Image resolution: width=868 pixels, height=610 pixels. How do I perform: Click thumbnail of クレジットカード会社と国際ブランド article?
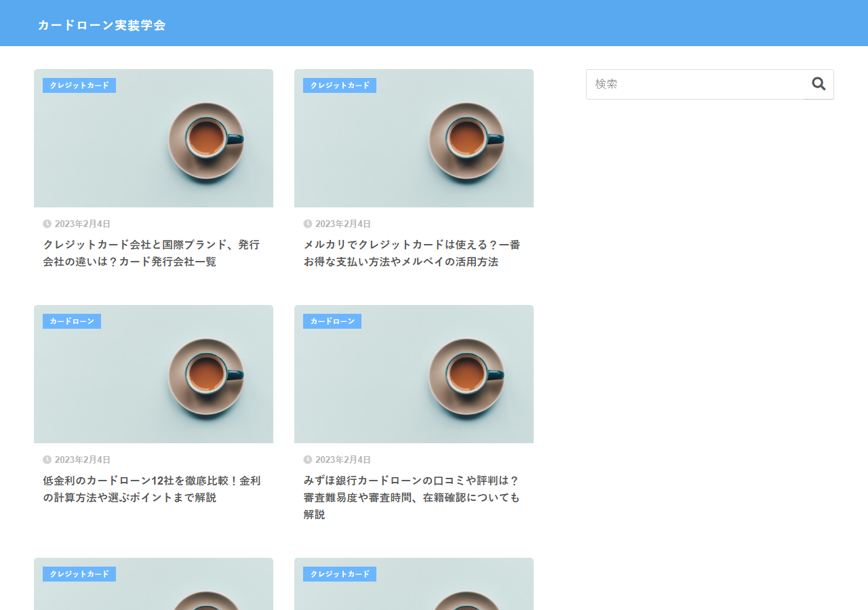[x=153, y=138]
